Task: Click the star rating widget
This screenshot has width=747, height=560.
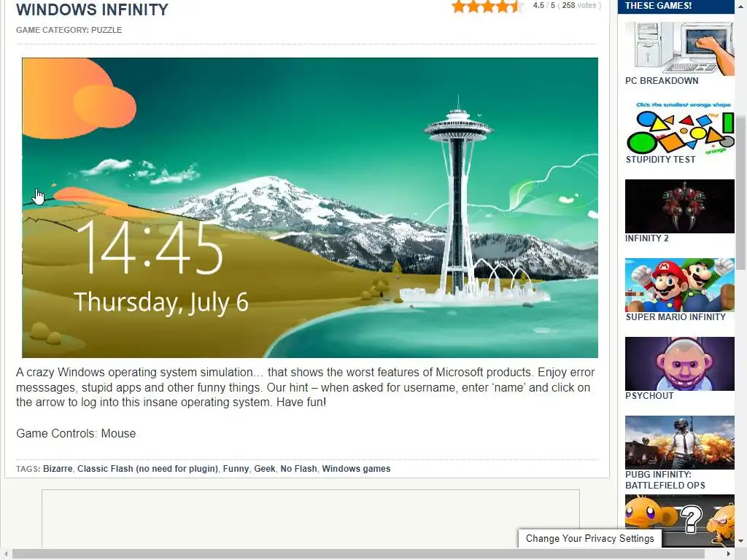Action: tap(486, 6)
